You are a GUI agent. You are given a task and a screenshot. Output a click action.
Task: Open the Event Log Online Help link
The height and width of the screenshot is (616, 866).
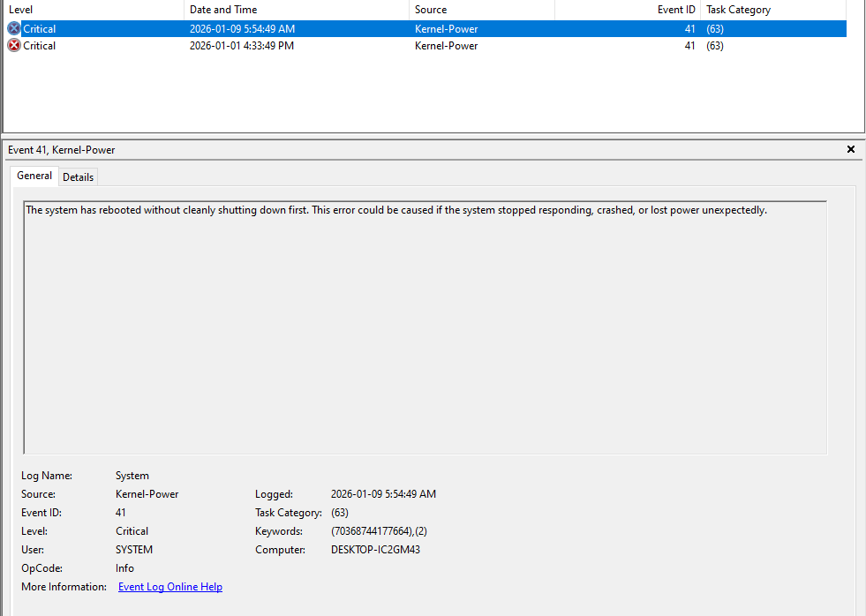(170, 587)
